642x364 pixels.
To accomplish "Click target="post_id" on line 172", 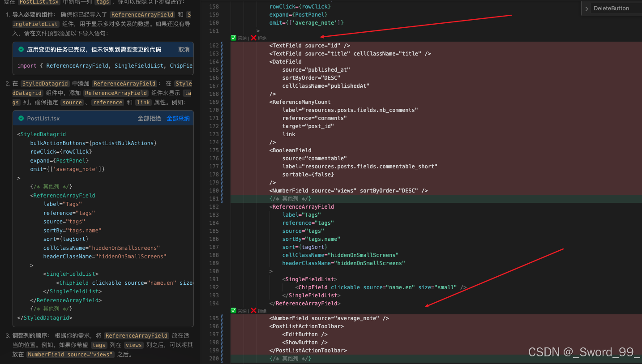I will click(x=308, y=126).
